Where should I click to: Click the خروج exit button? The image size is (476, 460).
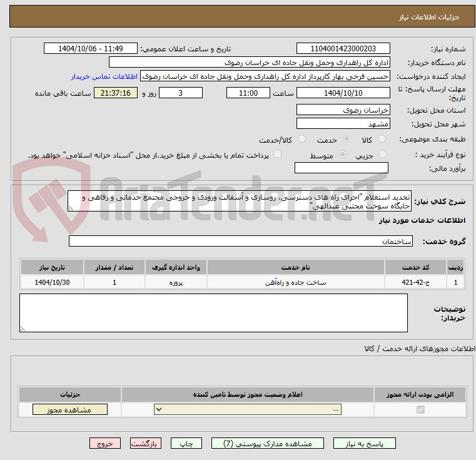(x=104, y=443)
